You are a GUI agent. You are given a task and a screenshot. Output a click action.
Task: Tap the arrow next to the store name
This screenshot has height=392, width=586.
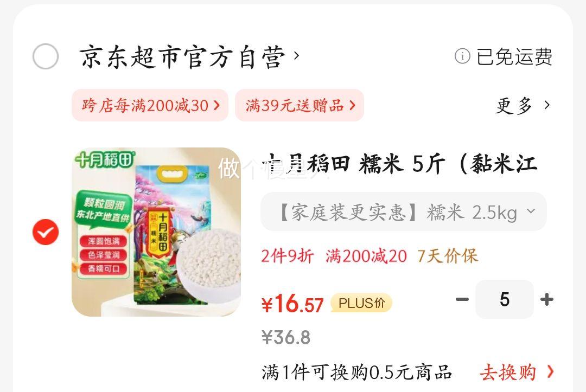point(297,56)
